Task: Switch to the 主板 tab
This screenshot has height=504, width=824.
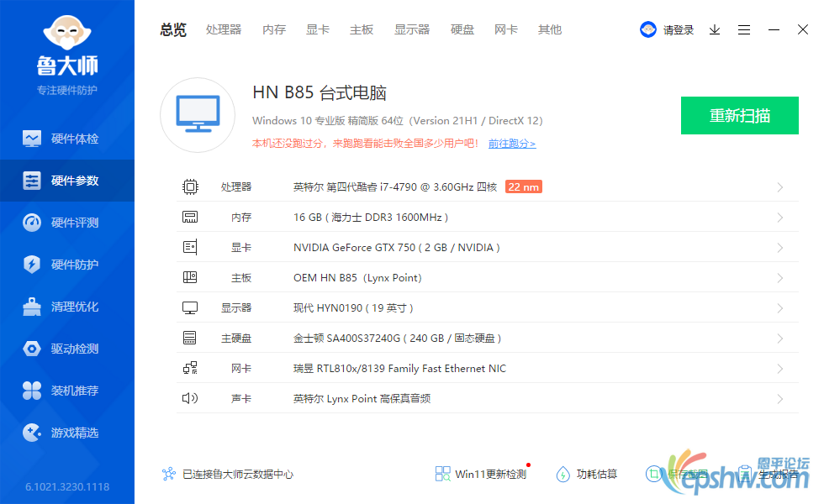Action: coord(362,30)
